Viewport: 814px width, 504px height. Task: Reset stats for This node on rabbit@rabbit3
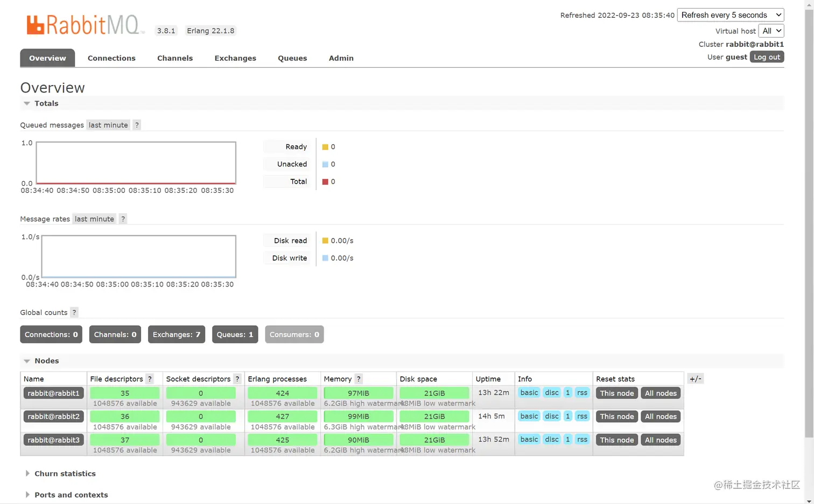(x=617, y=440)
